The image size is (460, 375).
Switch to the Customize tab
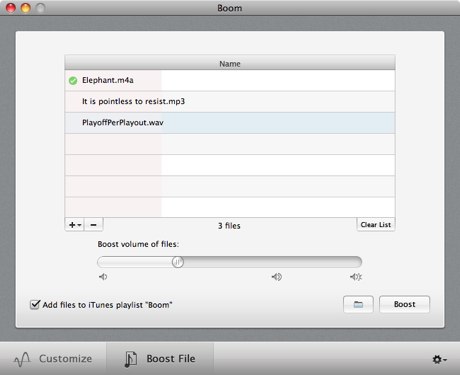53,359
